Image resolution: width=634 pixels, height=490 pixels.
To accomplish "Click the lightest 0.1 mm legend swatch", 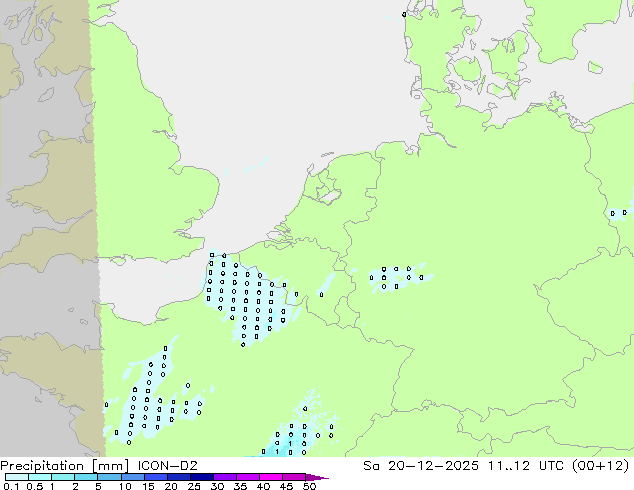I will click(17, 477).
